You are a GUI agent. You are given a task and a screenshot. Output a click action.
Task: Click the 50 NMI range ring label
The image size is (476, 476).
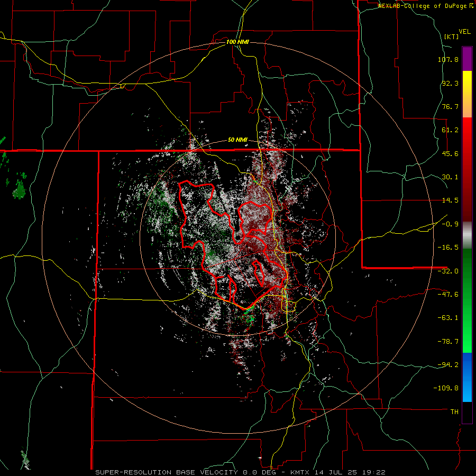tap(237, 140)
